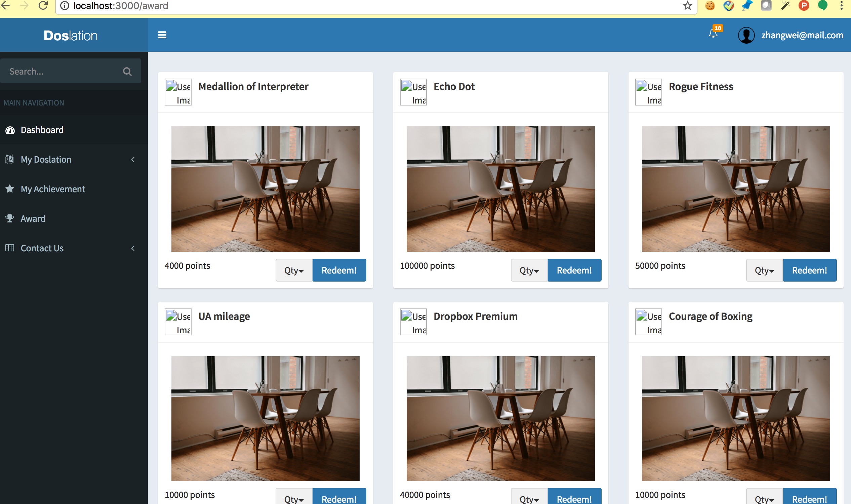Screen dimensions: 851x504
Task: Open the Qty dropdown for Rogue Fitness
Action: 764,270
